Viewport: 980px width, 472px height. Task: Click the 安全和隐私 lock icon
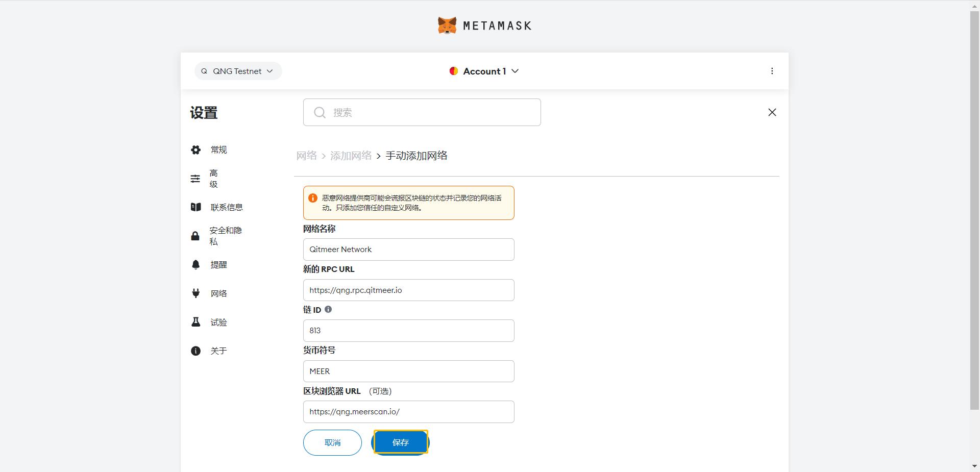[x=195, y=236]
